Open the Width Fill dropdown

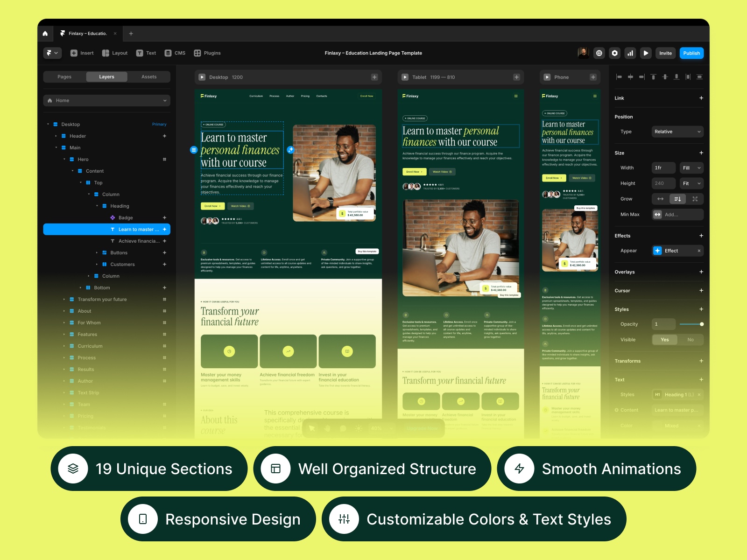(x=691, y=168)
